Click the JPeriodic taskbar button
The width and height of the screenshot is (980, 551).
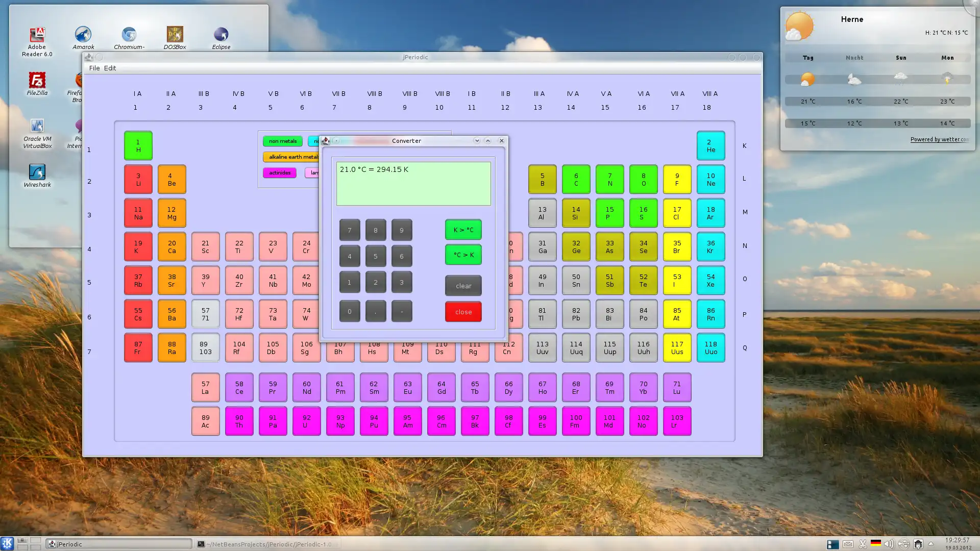point(118,543)
